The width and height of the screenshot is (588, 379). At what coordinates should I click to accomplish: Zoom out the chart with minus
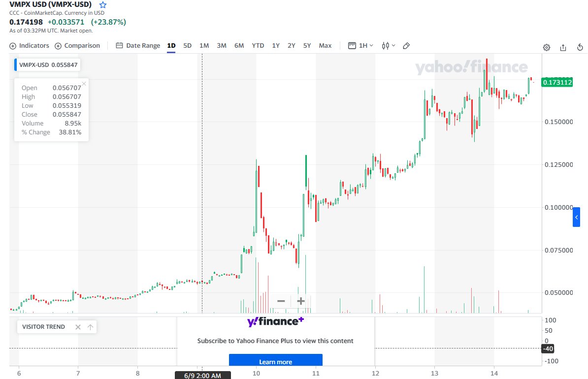281,301
